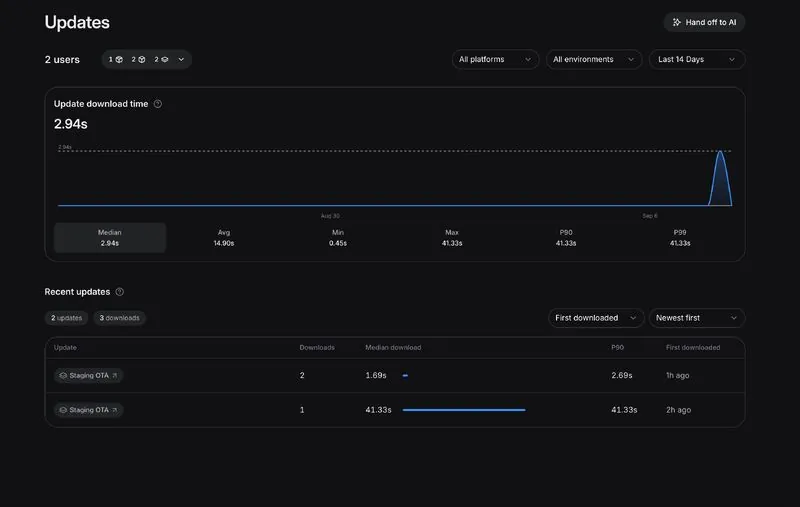Click the 2h ago timestamp
The width and height of the screenshot is (800, 507).
point(679,410)
